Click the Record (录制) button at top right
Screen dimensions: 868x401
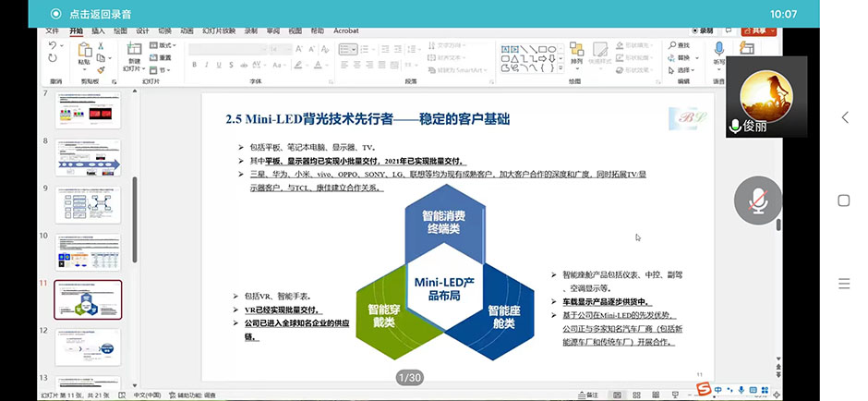click(x=702, y=31)
